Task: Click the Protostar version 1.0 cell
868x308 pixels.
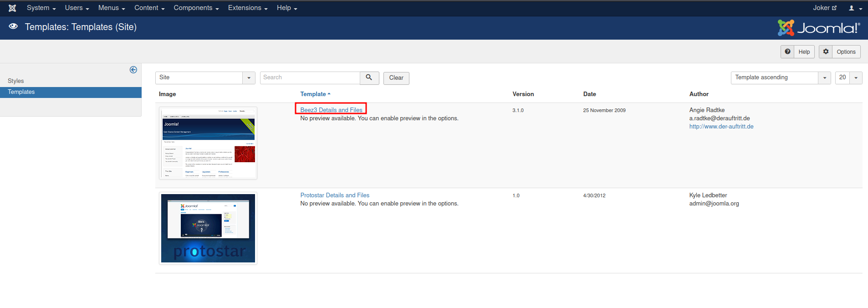Action: click(516, 195)
